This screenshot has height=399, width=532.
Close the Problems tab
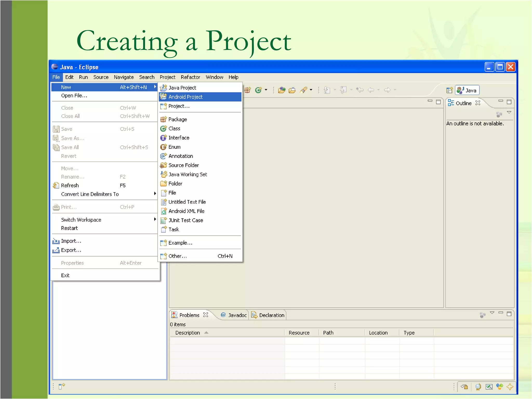(x=206, y=315)
